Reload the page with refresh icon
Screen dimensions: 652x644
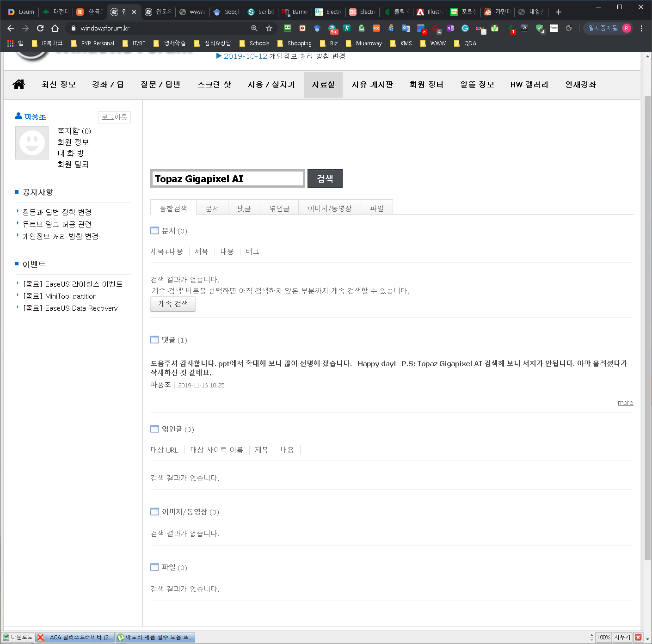40,28
